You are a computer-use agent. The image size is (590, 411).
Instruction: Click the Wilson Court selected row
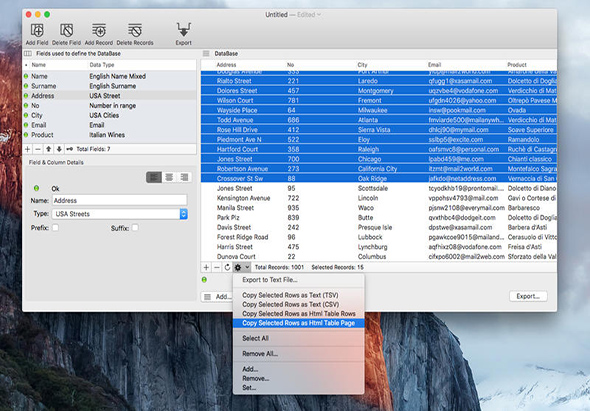(x=379, y=100)
